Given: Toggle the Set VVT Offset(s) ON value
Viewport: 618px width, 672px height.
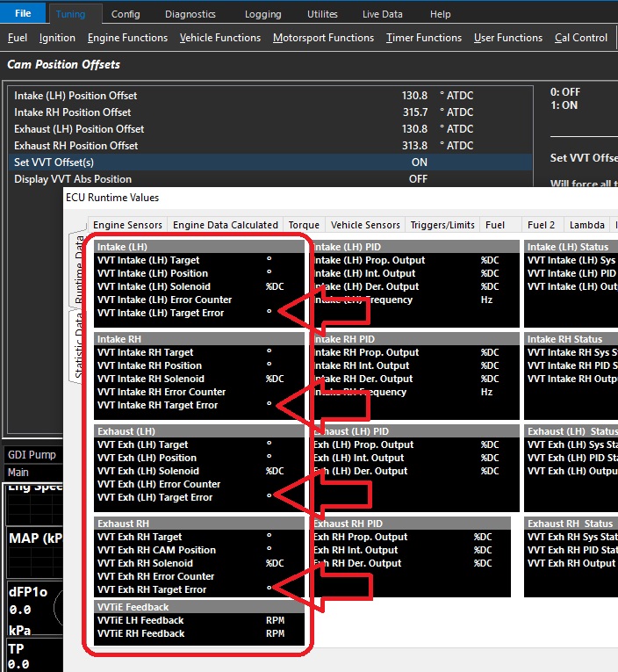Looking at the screenshot, I should (419, 163).
